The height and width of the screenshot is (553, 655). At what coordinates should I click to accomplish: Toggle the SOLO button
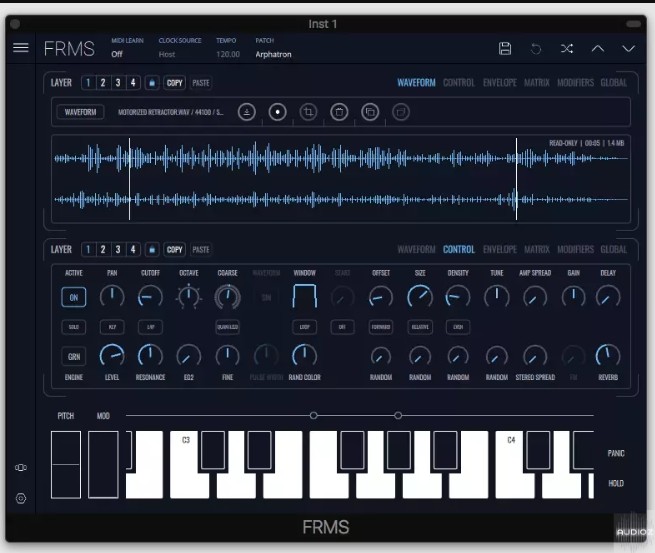coord(74,327)
